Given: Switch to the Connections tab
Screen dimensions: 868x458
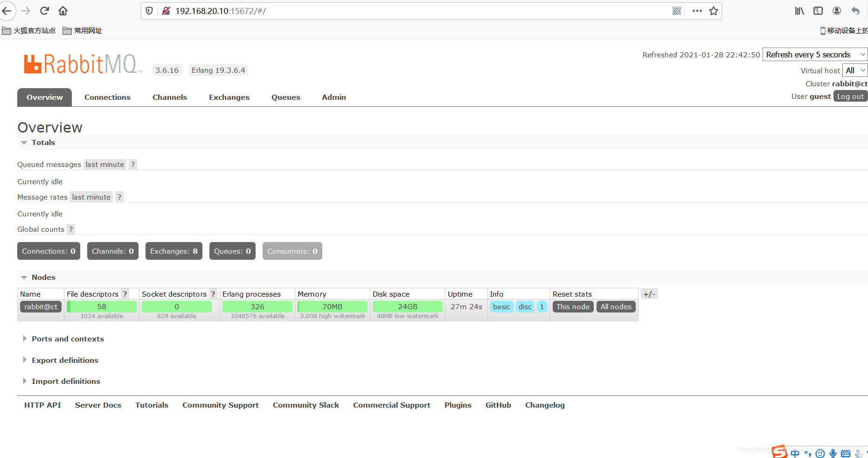Looking at the screenshot, I should 107,97.
